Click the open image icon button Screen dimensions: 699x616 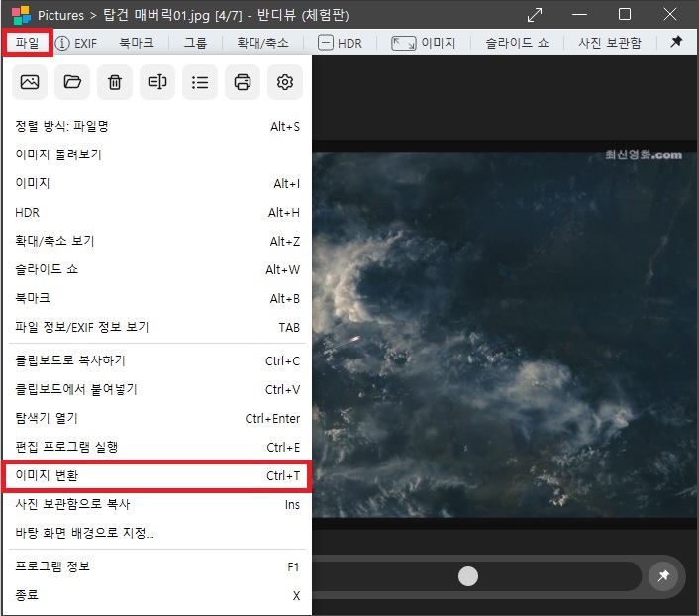(30, 82)
